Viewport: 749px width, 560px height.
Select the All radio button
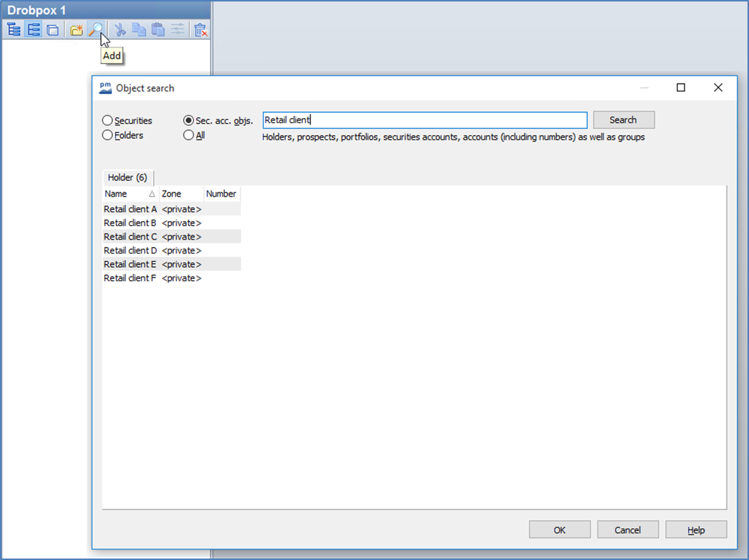189,136
